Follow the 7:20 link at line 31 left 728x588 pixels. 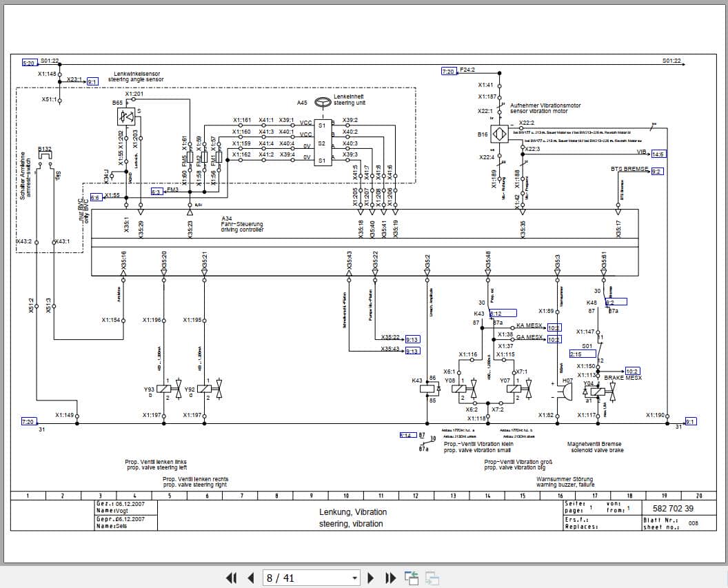(x=28, y=421)
